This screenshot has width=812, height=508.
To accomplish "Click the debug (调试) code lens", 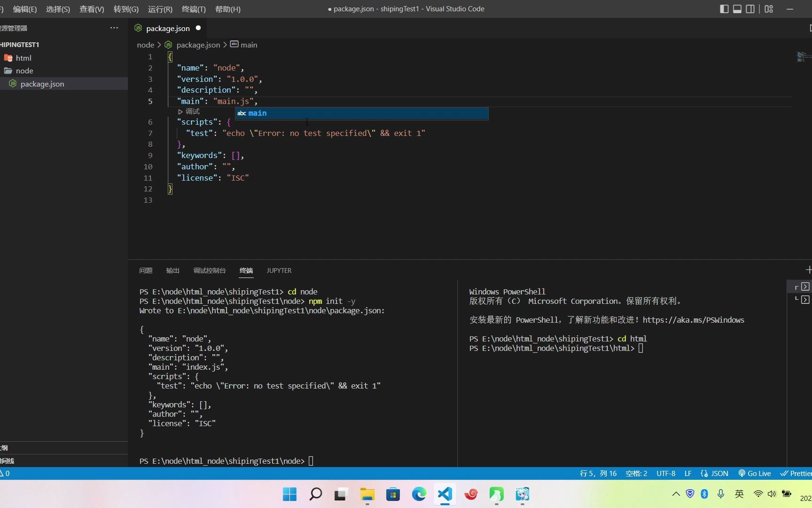I will pos(189,111).
